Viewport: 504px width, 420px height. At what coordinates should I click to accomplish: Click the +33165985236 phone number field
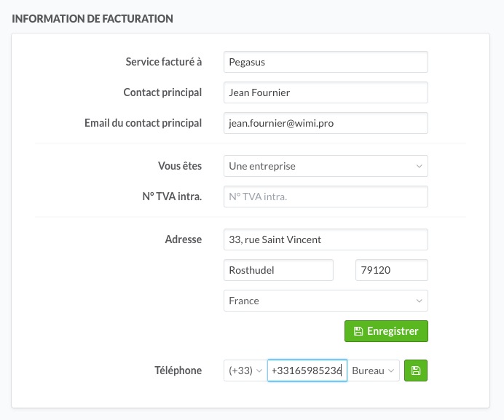click(x=307, y=371)
